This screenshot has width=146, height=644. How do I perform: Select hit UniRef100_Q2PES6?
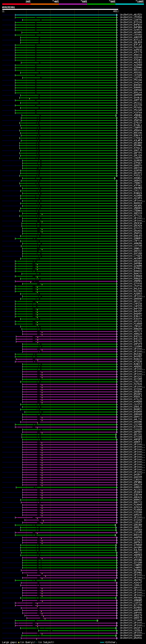[131, 50]
